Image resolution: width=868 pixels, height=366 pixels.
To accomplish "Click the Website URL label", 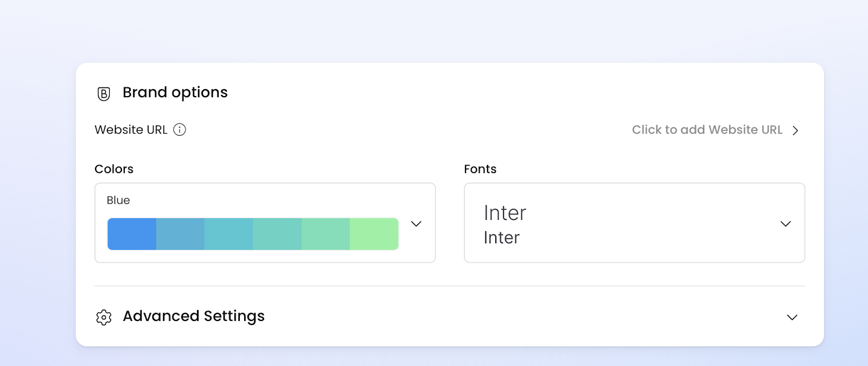I will 131,130.
